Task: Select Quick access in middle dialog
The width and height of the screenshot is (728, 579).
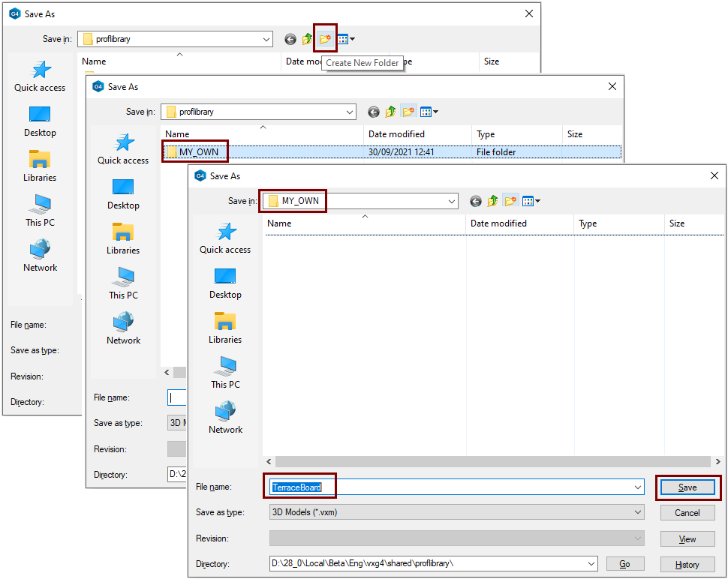Action: [x=123, y=149]
